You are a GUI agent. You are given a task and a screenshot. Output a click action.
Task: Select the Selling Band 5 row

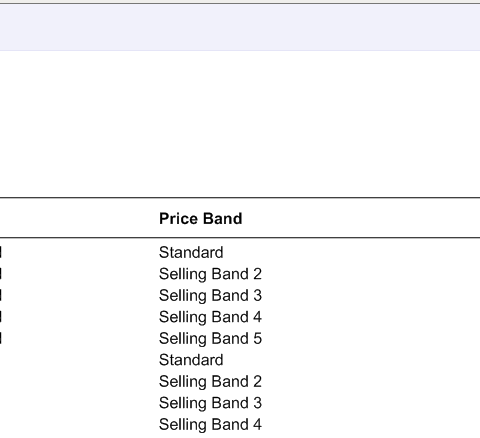pyautogui.click(x=210, y=338)
